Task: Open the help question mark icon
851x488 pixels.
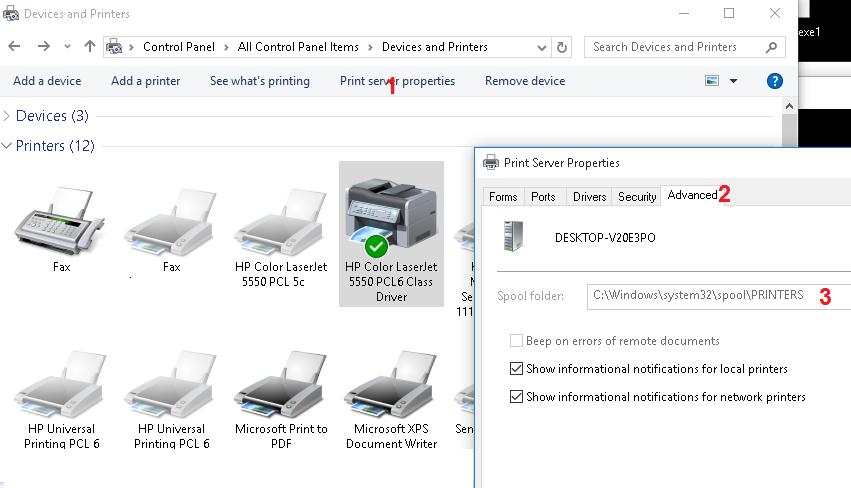Action: (x=774, y=81)
